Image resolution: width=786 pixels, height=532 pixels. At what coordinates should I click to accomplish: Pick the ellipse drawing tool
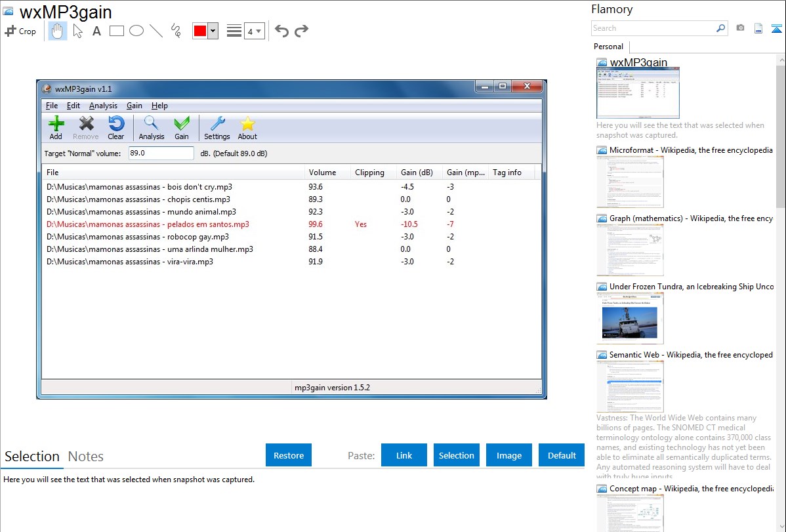coord(136,31)
